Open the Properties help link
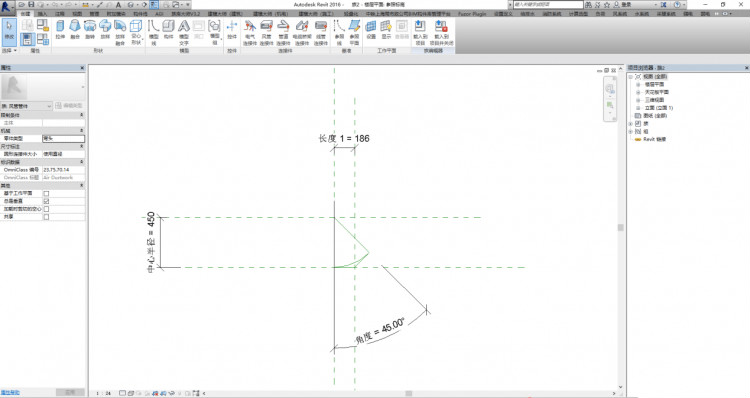This screenshot has width=750, height=398. click(10, 393)
